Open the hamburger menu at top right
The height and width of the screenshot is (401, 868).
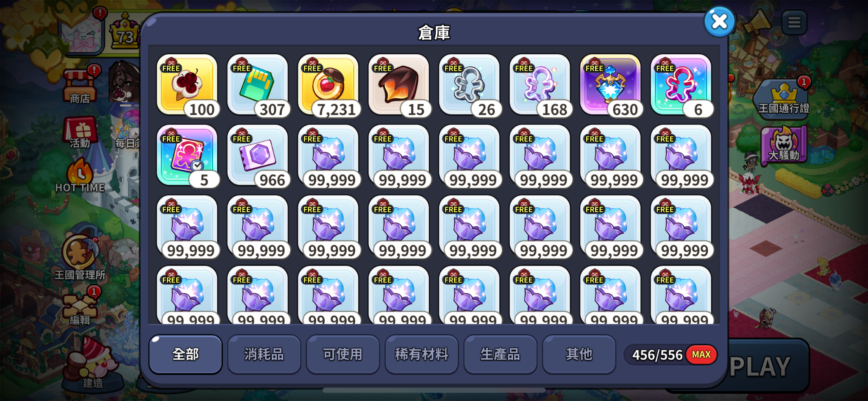pos(794,22)
